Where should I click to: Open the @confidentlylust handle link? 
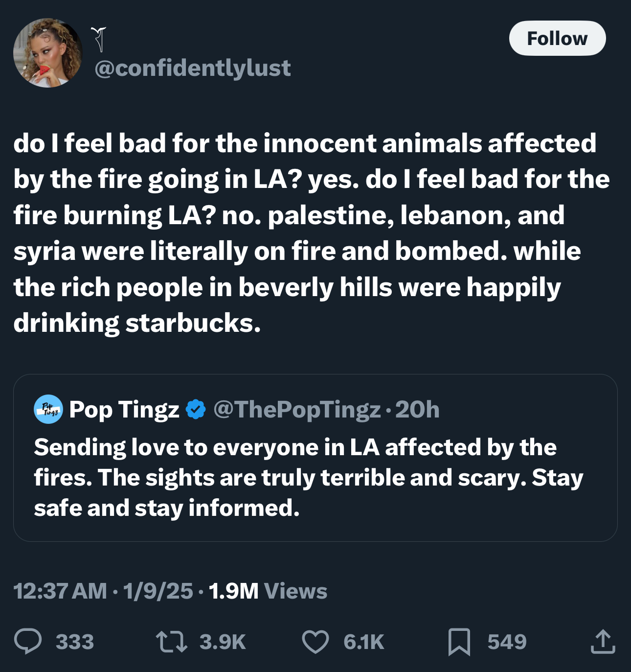tap(192, 68)
